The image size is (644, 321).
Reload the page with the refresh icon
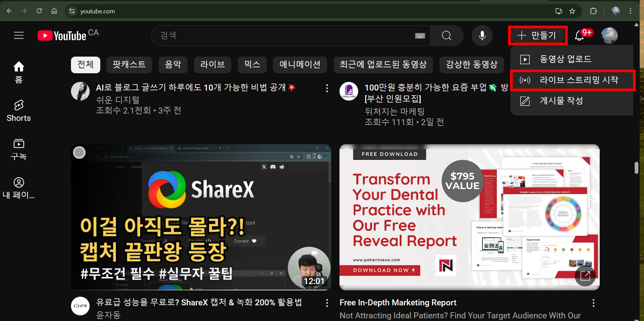click(39, 11)
